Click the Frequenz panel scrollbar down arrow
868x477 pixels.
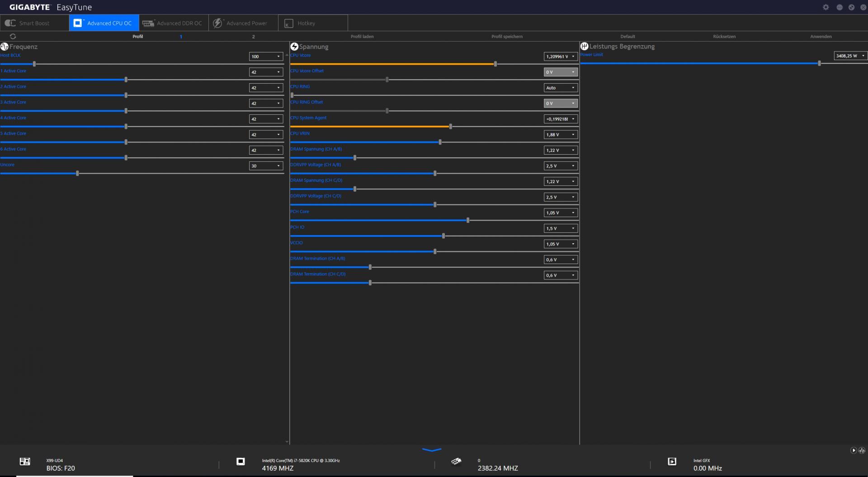tap(287, 442)
